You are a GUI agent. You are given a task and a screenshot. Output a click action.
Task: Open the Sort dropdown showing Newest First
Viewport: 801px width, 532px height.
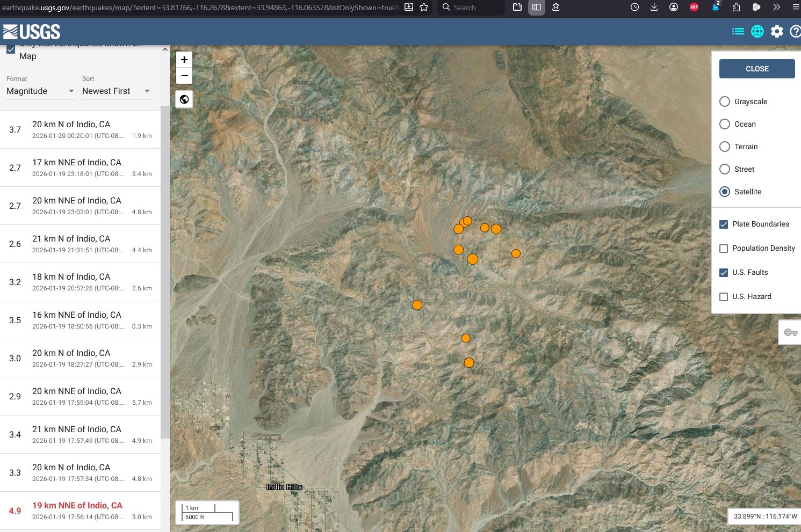pos(117,91)
